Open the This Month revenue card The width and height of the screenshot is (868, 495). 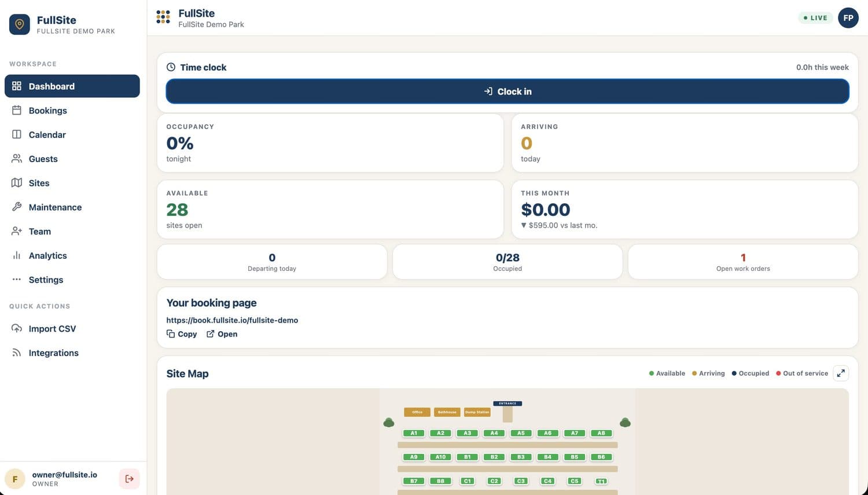point(685,210)
